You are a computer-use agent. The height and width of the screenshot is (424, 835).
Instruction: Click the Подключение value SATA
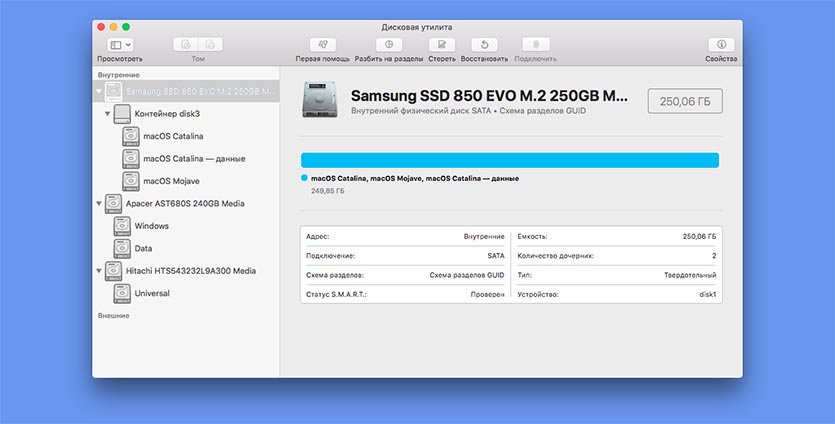click(x=496, y=256)
